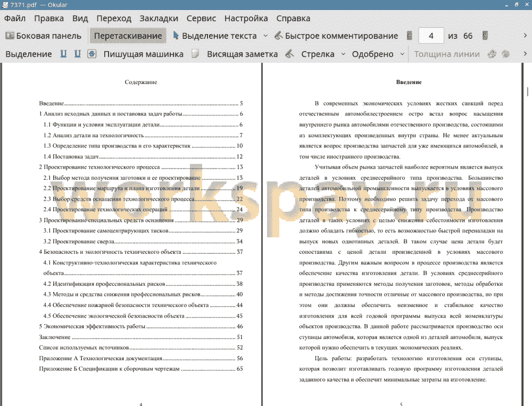Expand the annotation toolbar overflow chevron
Image resolution: width=532 pixels, height=406 pixels.
[525, 54]
